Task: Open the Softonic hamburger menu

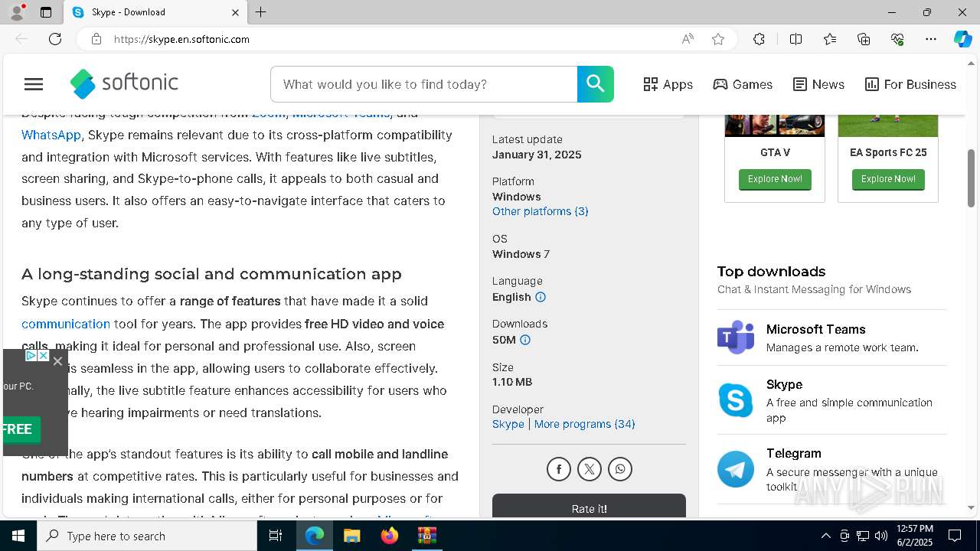Action: click(34, 84)
